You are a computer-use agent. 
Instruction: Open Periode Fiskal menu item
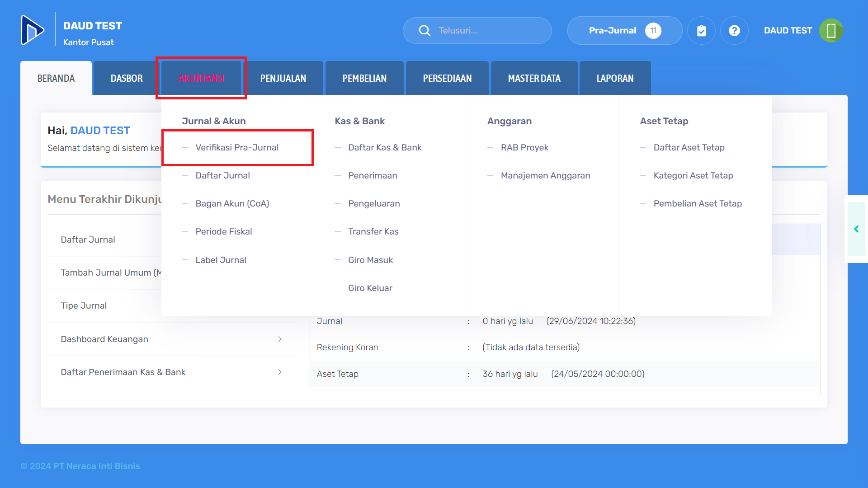pos(223,231)
